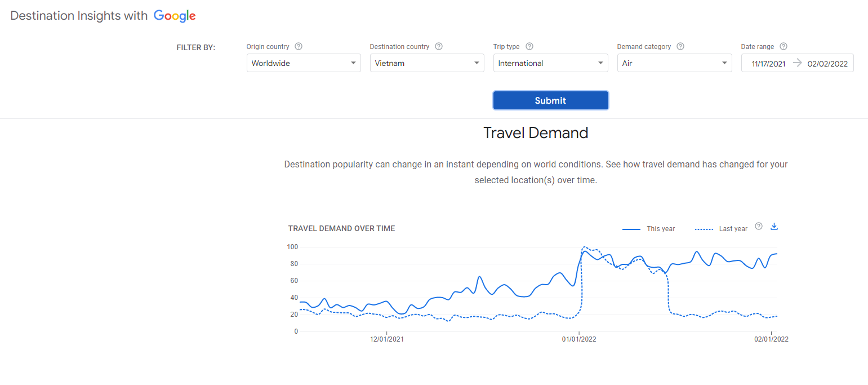Click help icon next to Origin country

click(299, 47)
